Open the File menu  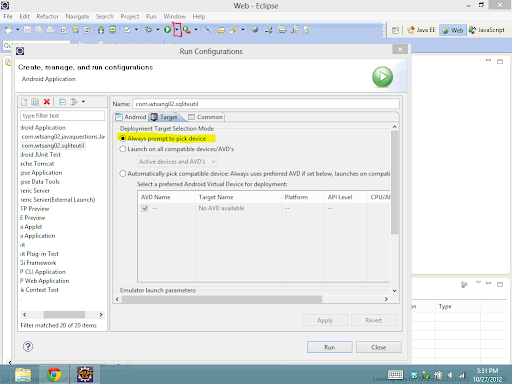point(8,16)
